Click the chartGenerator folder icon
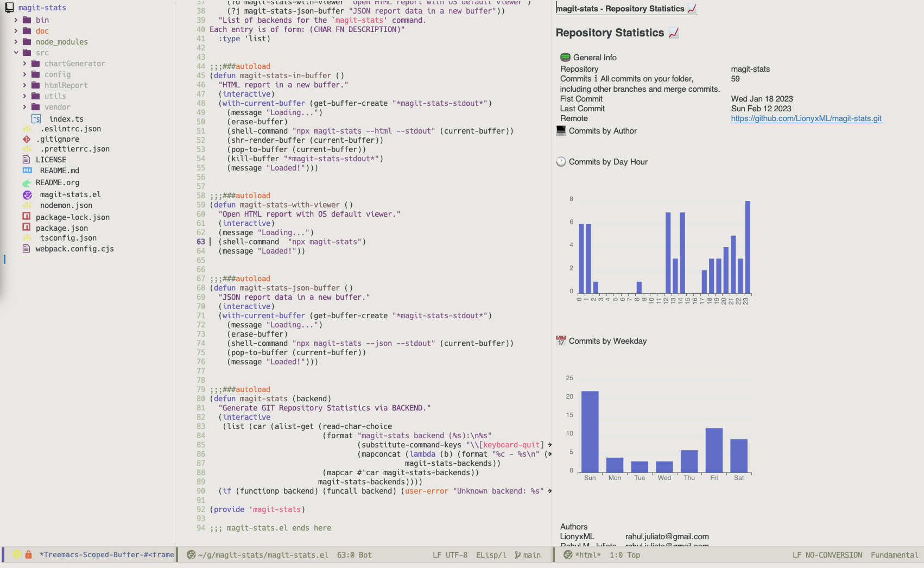 click(35, 64)
